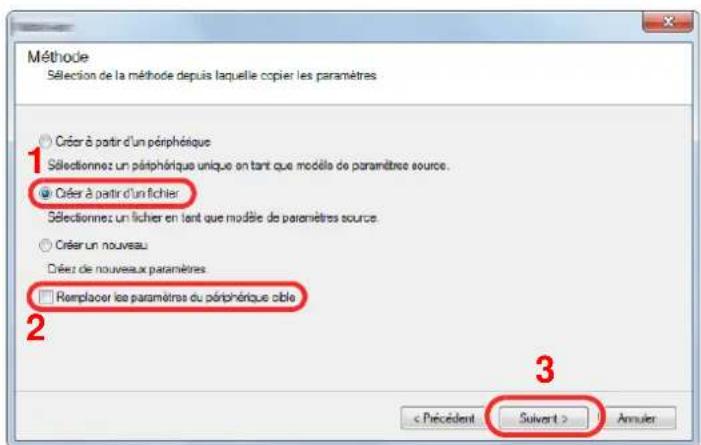Click the "Suivant >" button
The width and height of the screenshot is (701, 445).
pos(543,419)
